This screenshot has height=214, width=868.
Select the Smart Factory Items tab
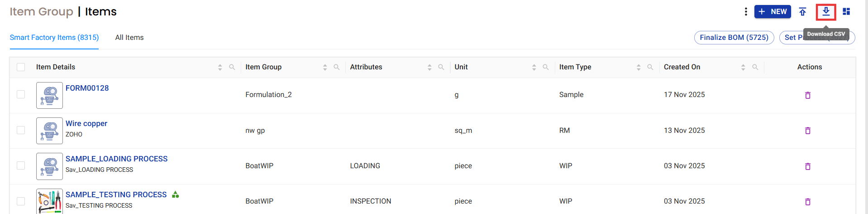pos(54,38)
